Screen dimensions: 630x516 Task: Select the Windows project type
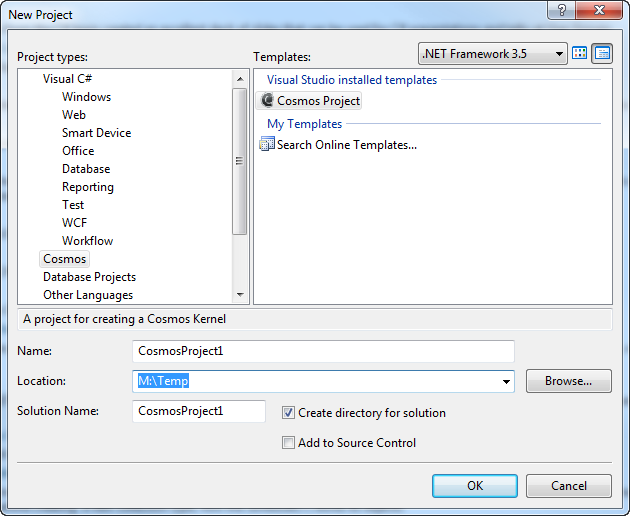pos(86,97)
